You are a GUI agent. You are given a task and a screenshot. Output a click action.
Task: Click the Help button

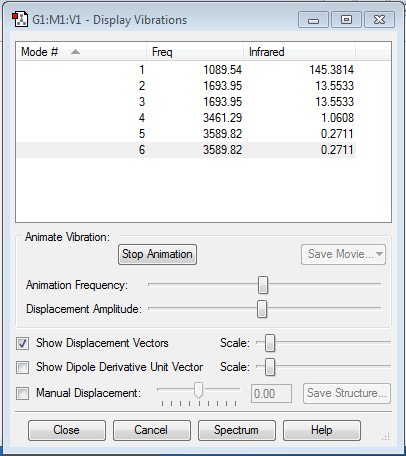pyautogui.click(x=322, y=430)
